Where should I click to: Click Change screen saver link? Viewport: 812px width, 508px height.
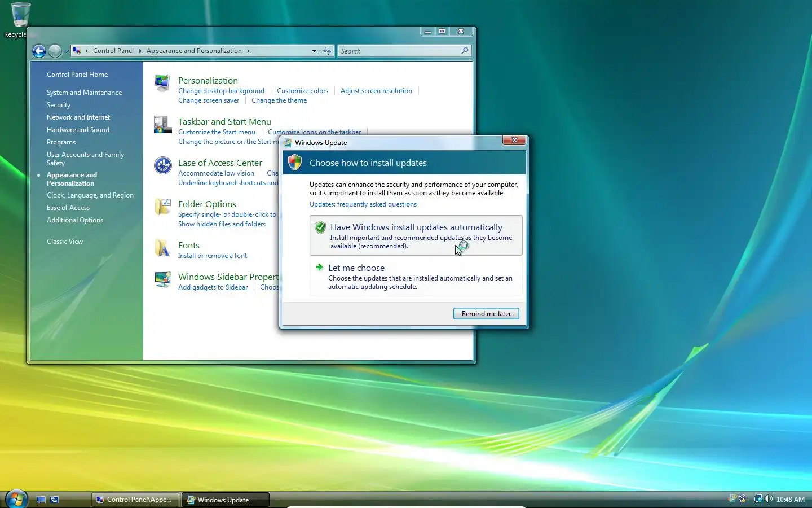pyautogui.click(x=209, y=100)
